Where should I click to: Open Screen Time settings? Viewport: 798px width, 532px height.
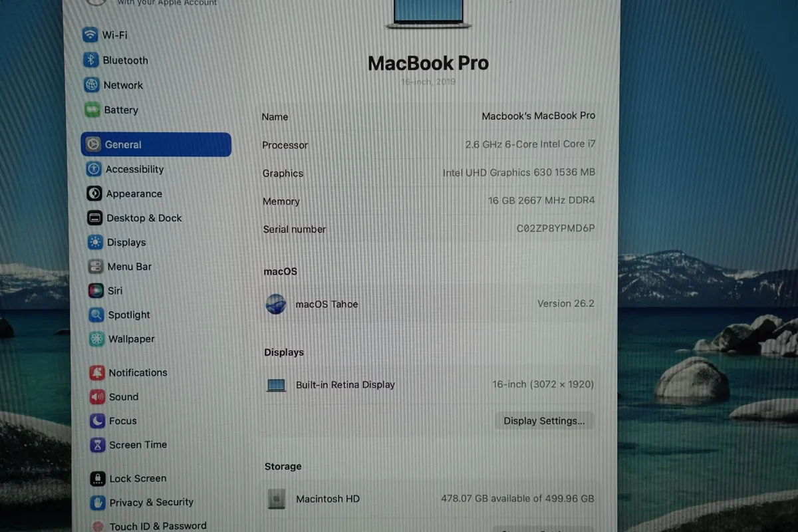pos(97,444)
